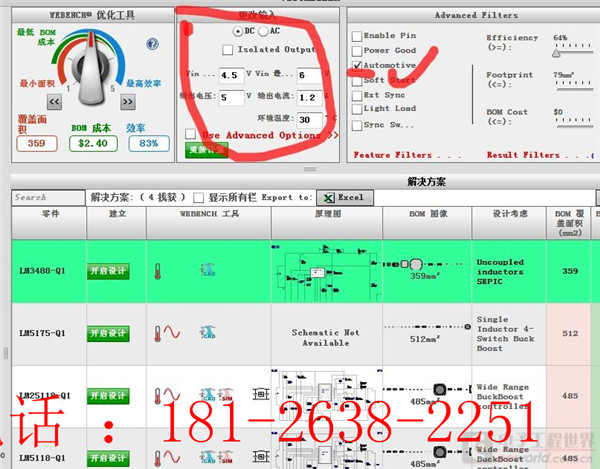
Task: Open SIM export icon for LM5118-Q1
Action: coord(226,457)
